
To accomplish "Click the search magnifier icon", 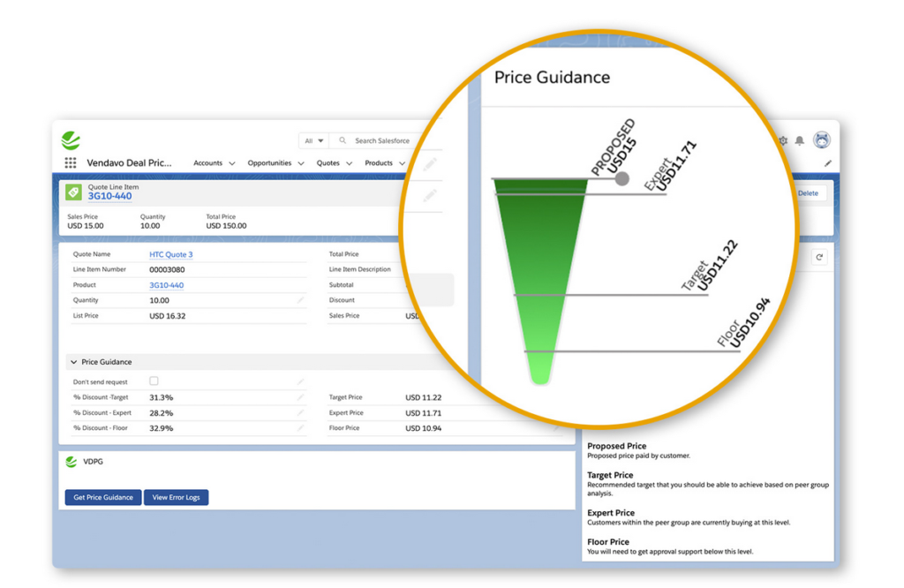I will tap(341, 139).
